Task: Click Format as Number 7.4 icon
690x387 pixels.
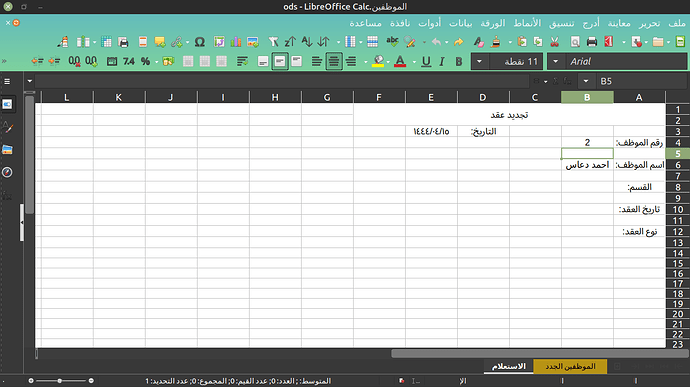Action: [129, 61]
